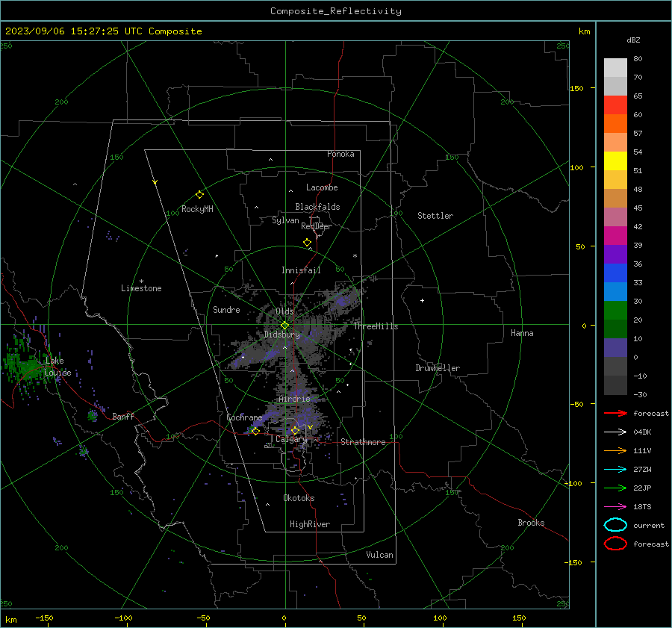Click the Drumheller map label
672x628 pixels.
point(438,368)
